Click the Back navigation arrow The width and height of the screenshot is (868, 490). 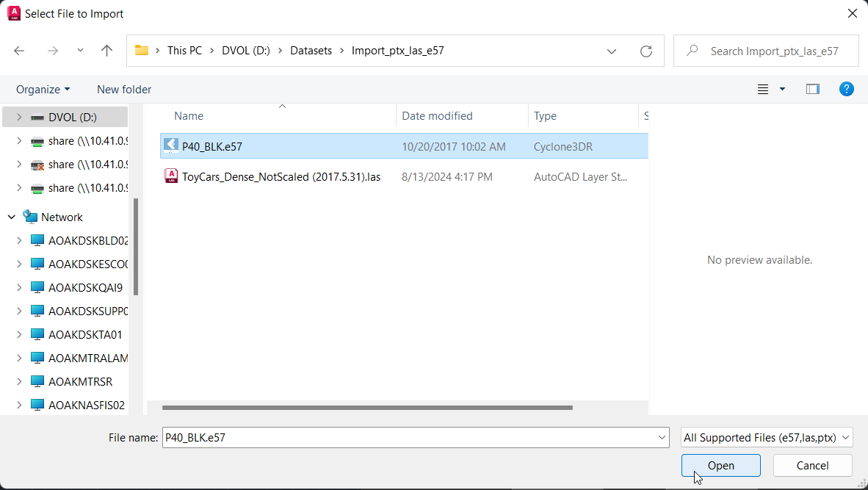click(x=19, y=51)
